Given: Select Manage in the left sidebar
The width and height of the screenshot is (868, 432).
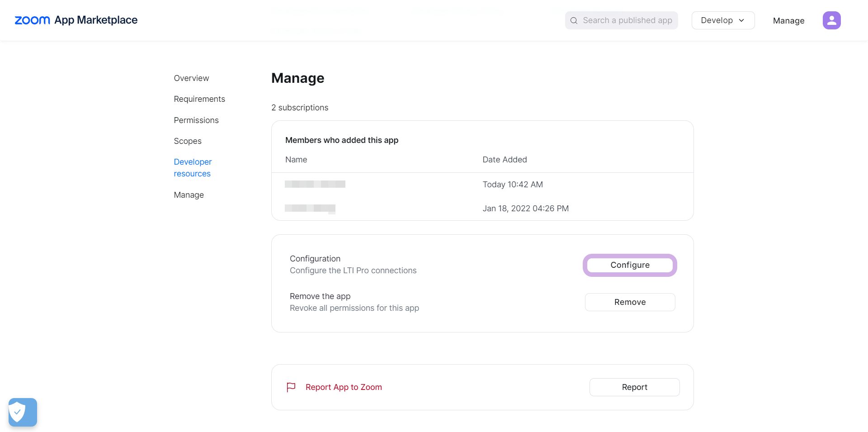Looking at the screenshot, I should (189, 195).
